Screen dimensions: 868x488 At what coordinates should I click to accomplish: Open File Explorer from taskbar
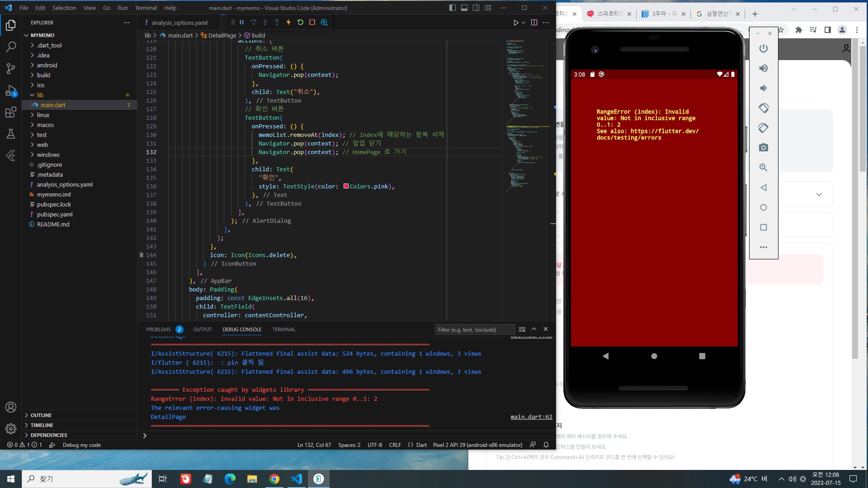tap(252, 479)
